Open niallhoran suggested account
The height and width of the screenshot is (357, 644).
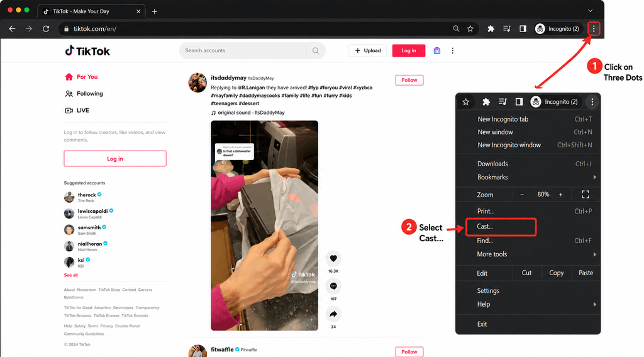pos(86,246)
